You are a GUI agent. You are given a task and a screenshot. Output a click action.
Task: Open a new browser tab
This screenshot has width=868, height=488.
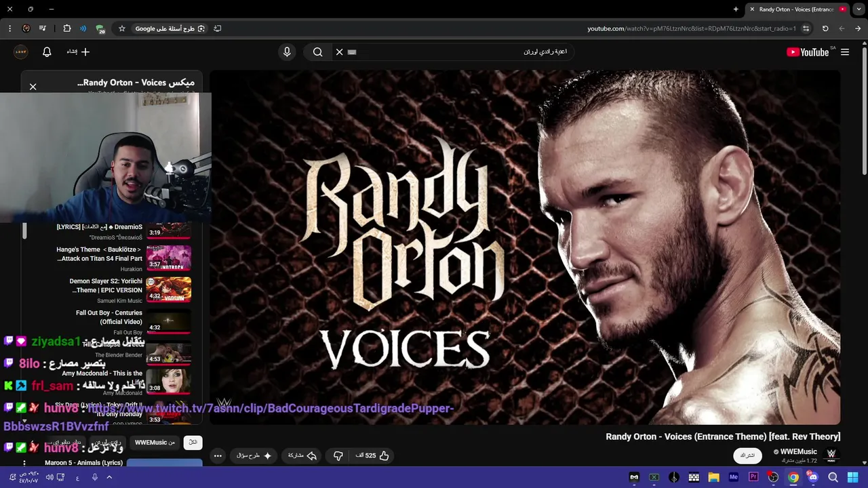[x=736, y=9]
